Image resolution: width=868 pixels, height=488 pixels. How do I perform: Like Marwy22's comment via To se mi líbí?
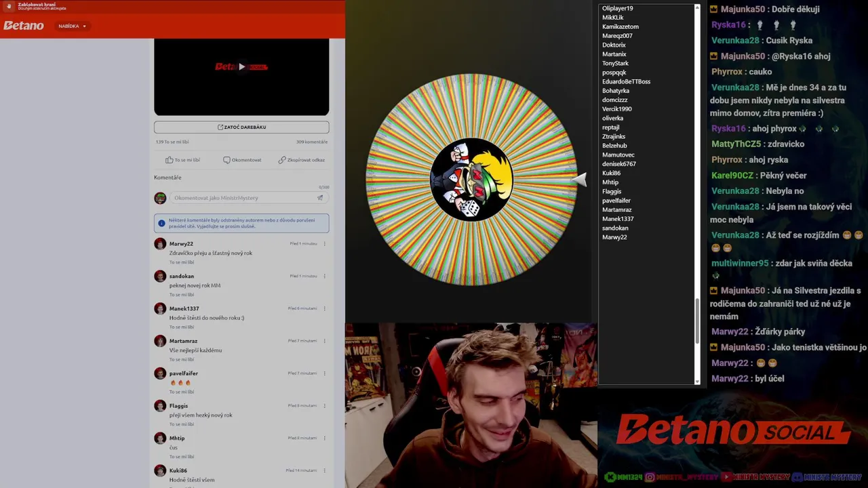[x=182, y=262]
